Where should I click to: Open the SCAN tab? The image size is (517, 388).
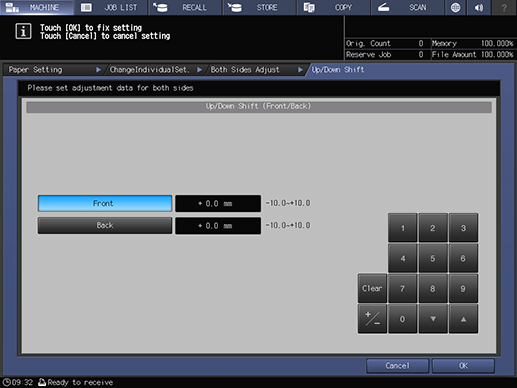coord(407,7)
